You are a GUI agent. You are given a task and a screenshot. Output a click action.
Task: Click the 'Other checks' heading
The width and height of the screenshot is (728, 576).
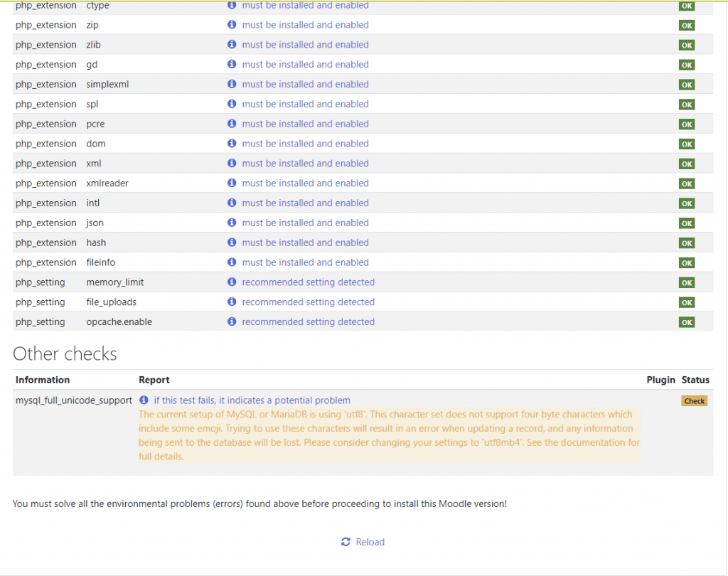click(65, 354)
